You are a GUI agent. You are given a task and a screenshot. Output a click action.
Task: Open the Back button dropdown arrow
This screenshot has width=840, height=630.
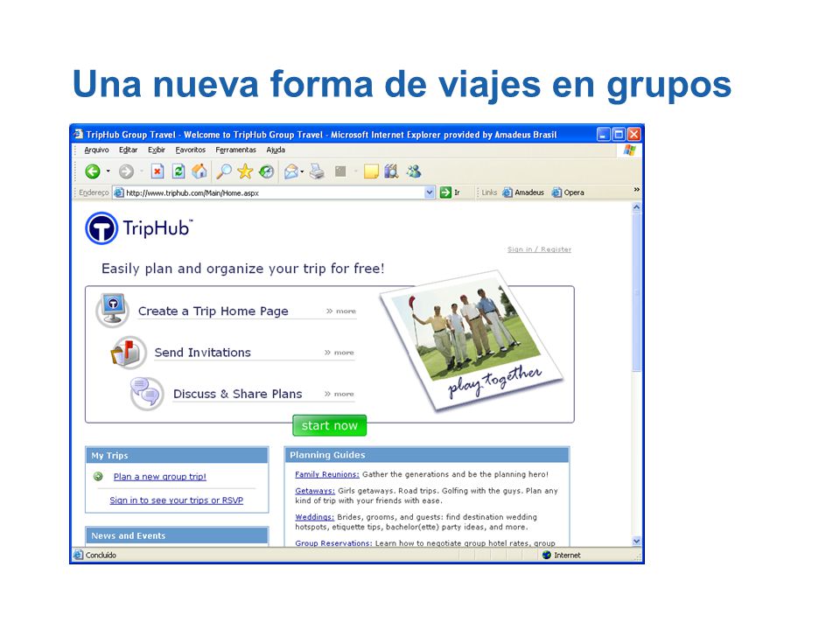[108, 171]
